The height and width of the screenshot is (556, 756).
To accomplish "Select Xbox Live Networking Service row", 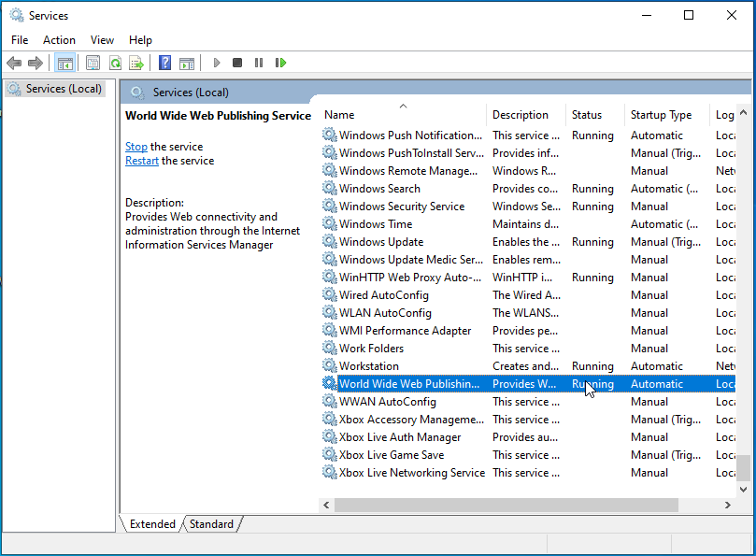I will coord(528,473).
